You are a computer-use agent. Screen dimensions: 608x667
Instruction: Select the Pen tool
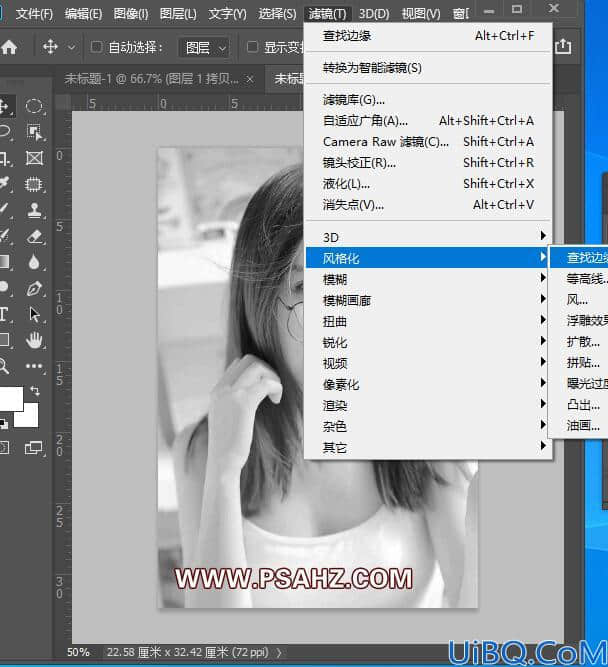point(34,288)
